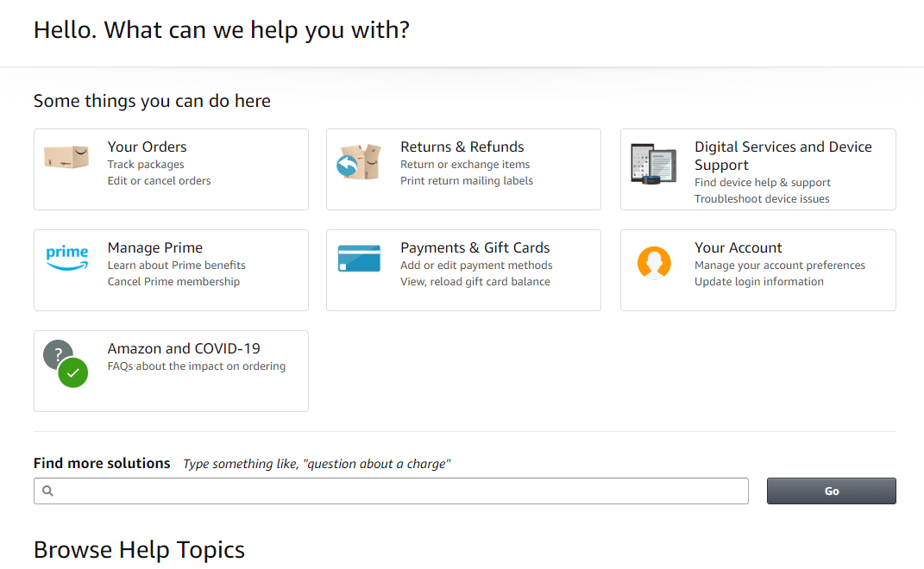Click Cancel Prime membership text
Image resolution: width=924 pixels, height=569 pixels.
[173, 282]
